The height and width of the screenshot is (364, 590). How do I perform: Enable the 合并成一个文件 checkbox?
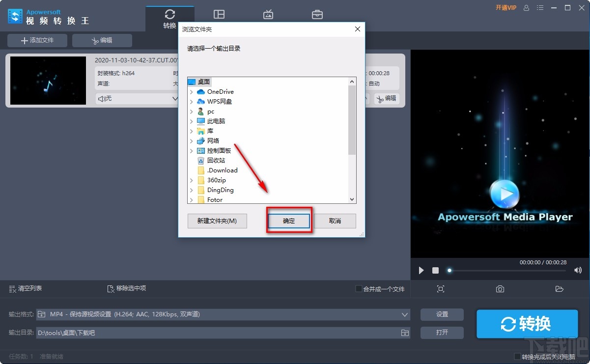(358, 289)
